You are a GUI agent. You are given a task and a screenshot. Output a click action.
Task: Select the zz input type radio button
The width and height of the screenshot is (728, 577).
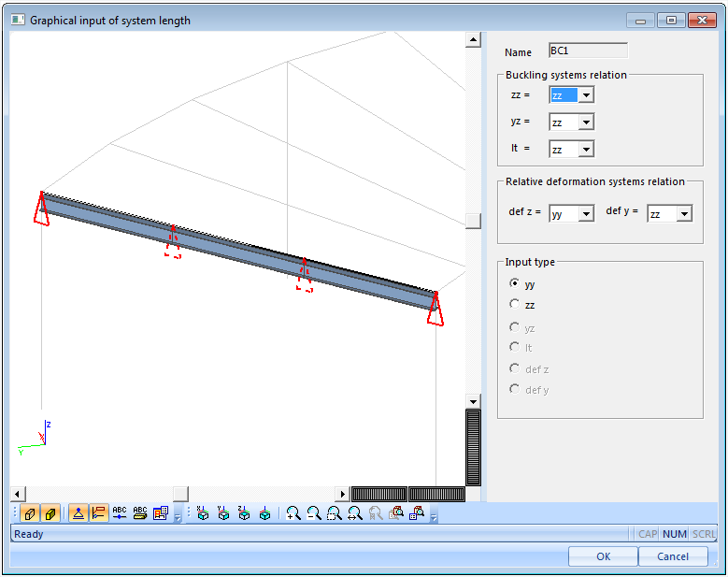(514, 304)
